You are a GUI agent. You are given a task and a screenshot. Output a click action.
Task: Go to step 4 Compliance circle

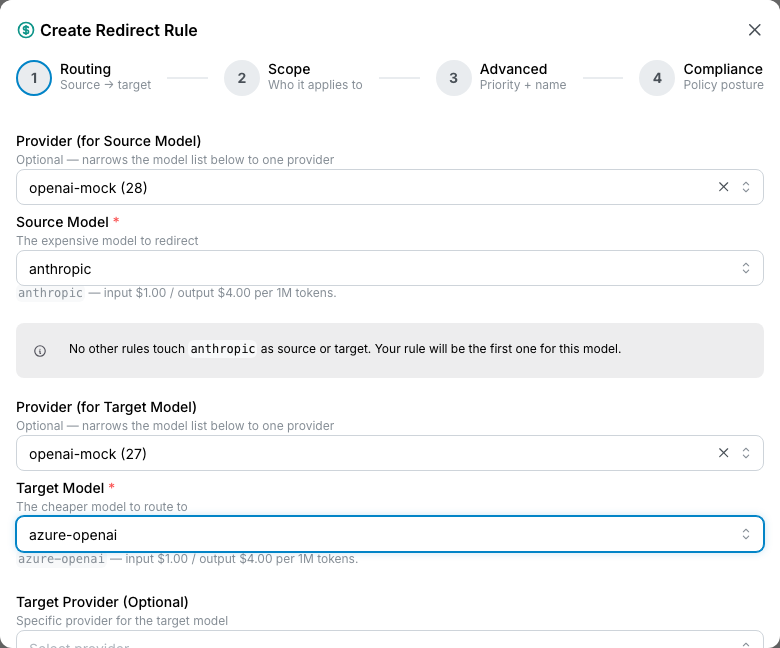click(657, 78)
